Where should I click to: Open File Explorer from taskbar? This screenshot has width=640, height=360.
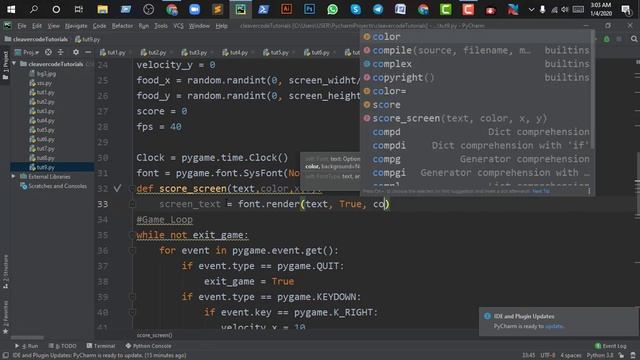click(x=102, y=9)
